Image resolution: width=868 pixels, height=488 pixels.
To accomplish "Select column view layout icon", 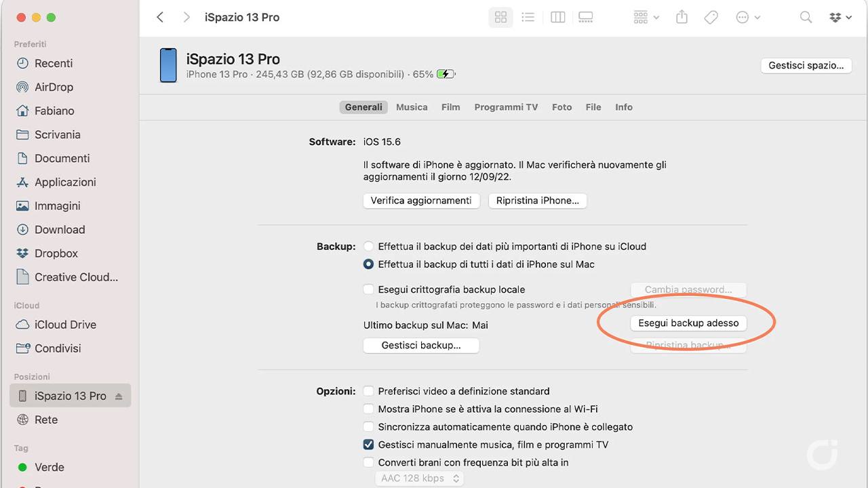I will click(557, 18).
